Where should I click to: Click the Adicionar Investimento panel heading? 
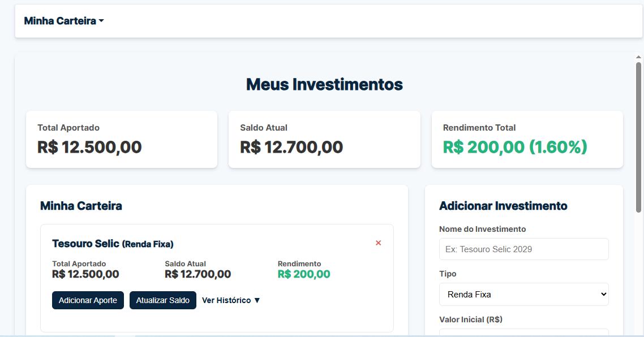coord(503,206)
